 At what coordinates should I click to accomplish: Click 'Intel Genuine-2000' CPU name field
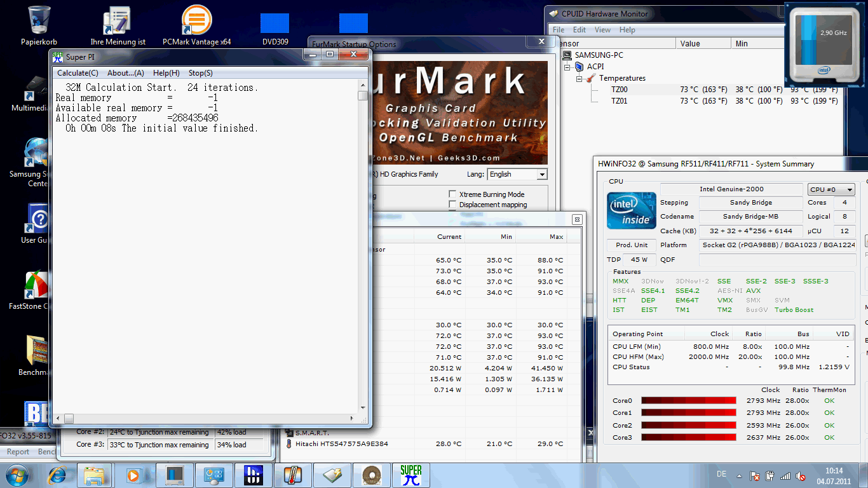[x=731, y=189]
